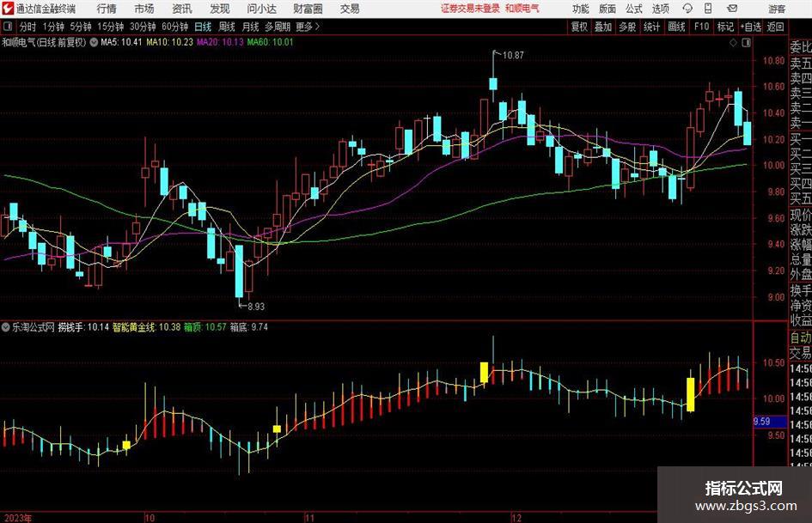
Task: Add stock with +自选 button
Action: 751,27
